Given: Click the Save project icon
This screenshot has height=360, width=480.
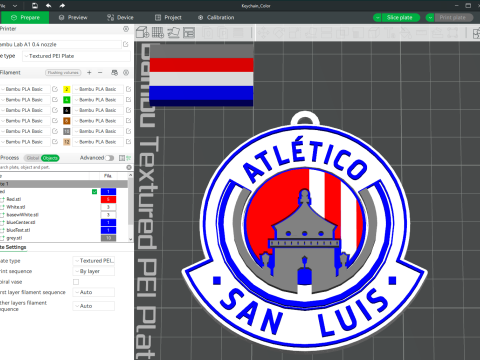Looking at the screenshot, I should 35,6.
